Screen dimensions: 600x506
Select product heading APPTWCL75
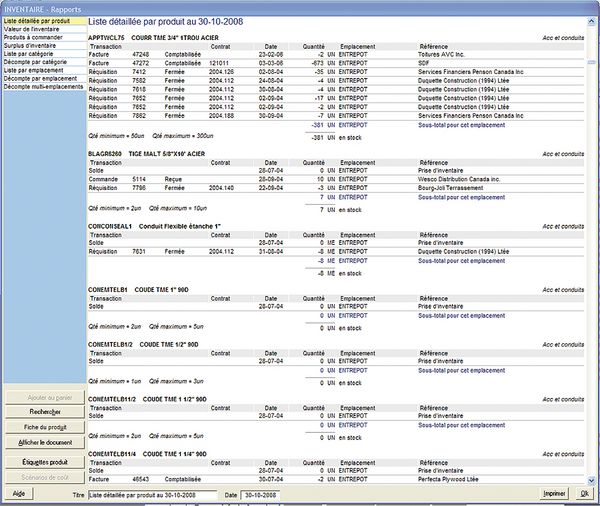(x=153, y=38)
